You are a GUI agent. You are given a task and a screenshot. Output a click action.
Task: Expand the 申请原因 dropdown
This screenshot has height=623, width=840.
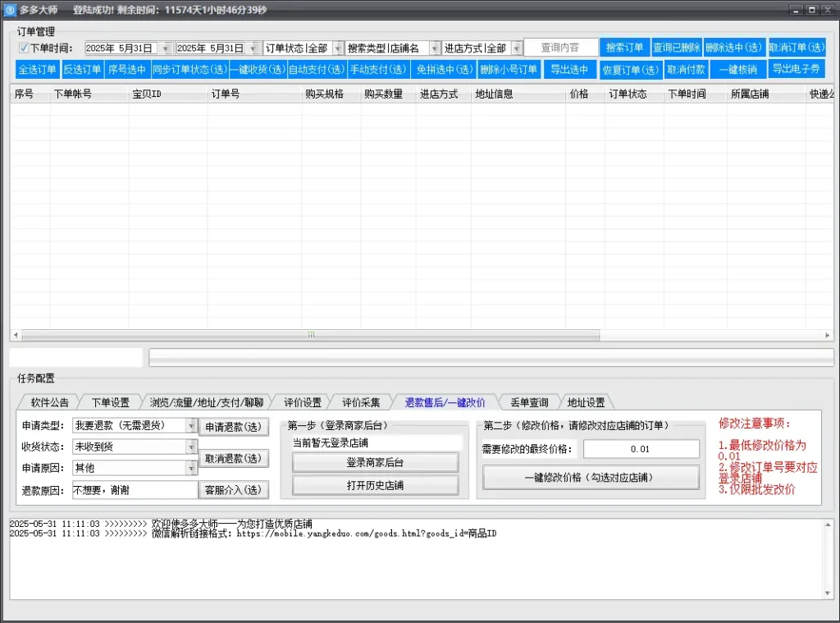click(191, 468)
